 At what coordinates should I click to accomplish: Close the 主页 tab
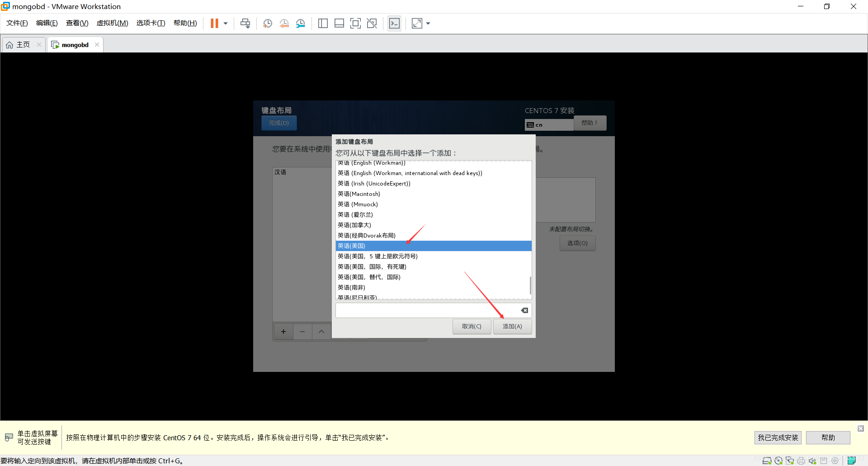click(39, 45)
